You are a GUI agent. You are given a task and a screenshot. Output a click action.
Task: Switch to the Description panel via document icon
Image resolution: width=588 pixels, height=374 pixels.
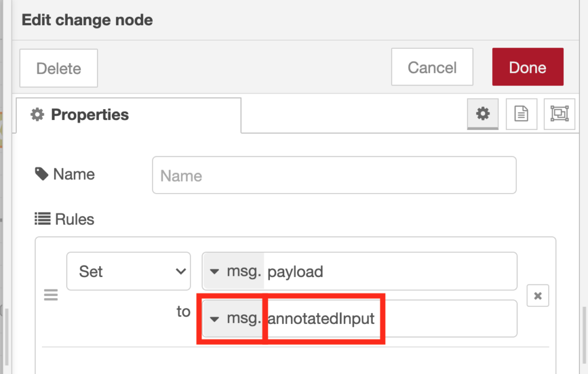click(x=521, y=114)
